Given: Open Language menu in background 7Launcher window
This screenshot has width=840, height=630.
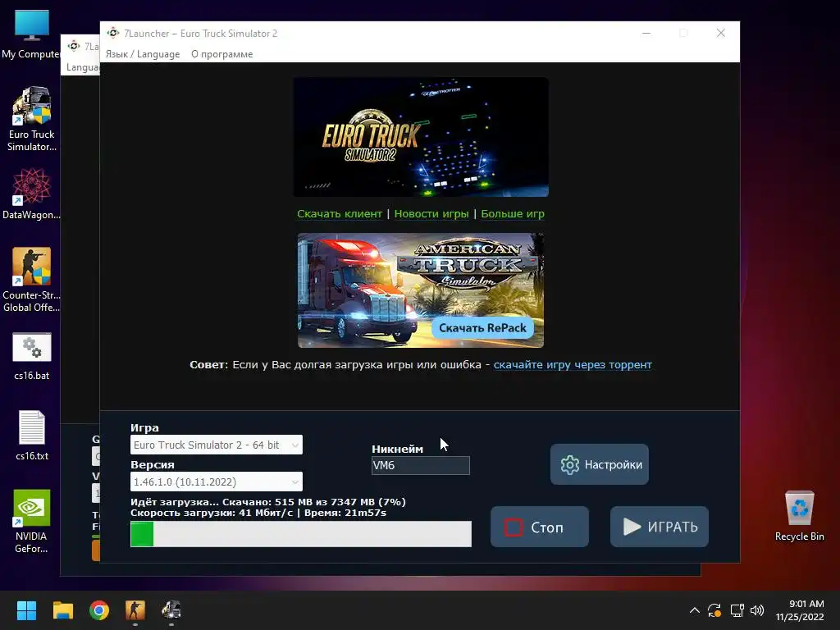Looking at the screenshot, I should coord(83,67).
